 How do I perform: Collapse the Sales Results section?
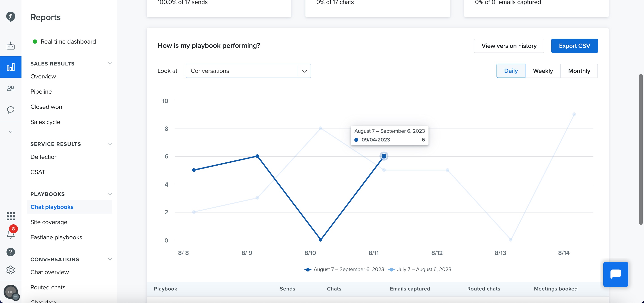110,63
